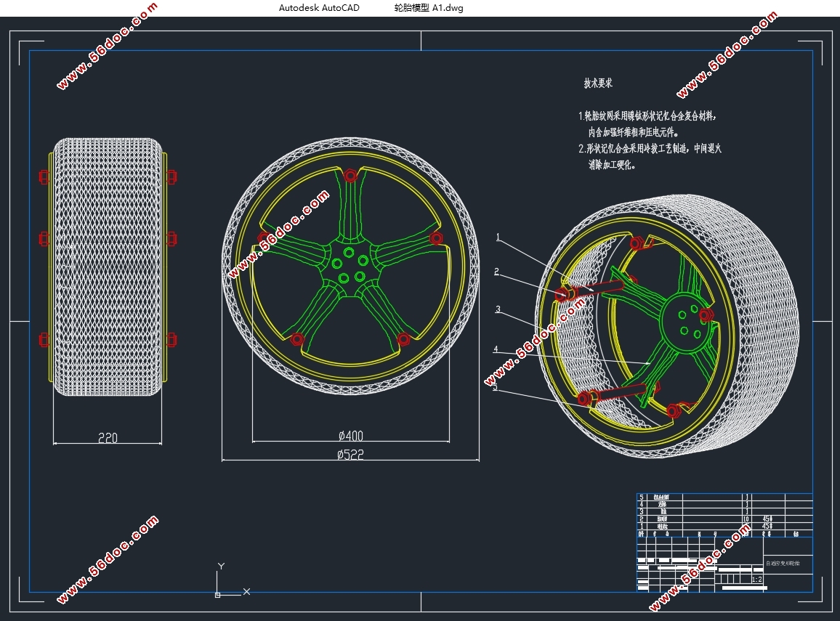Select leader callout number 3
The image size is (840, 621).
498,309
